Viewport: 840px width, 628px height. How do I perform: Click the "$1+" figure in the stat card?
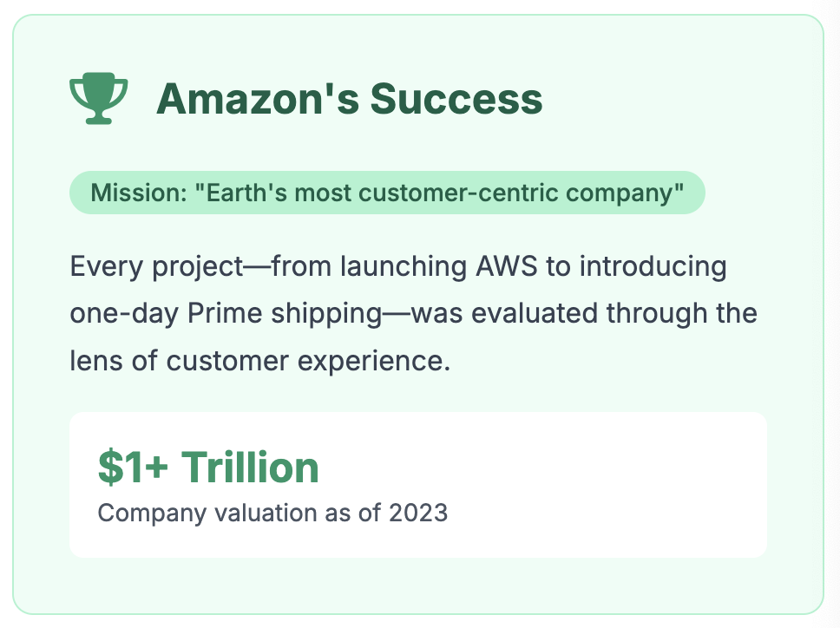tap(134, 468)
